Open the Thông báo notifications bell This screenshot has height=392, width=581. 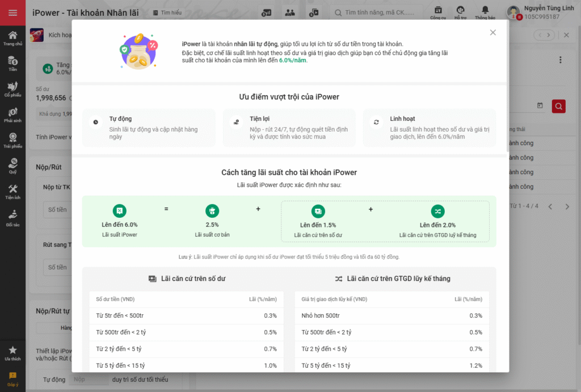[x=485, y=12]
